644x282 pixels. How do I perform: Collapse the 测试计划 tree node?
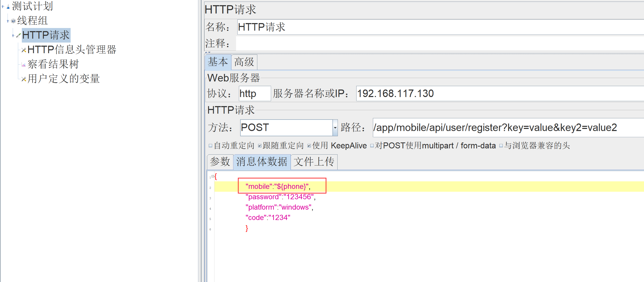3,7
